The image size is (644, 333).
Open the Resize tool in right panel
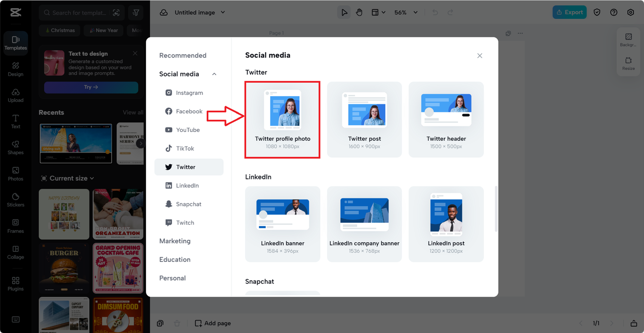[x=628, y=63]
